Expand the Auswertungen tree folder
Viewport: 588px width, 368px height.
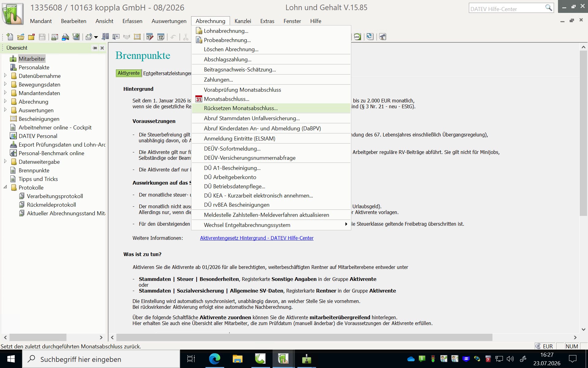point(5,110)
